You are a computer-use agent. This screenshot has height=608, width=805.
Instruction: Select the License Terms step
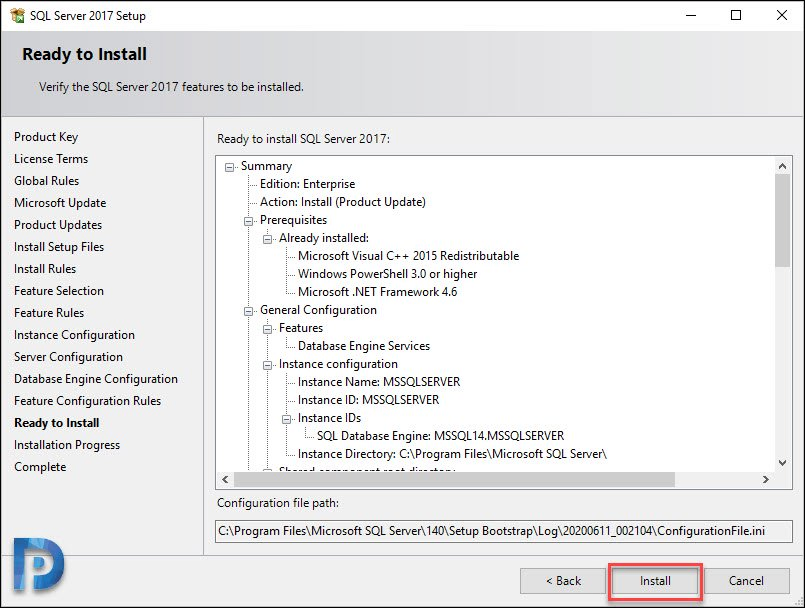[51, 159]
